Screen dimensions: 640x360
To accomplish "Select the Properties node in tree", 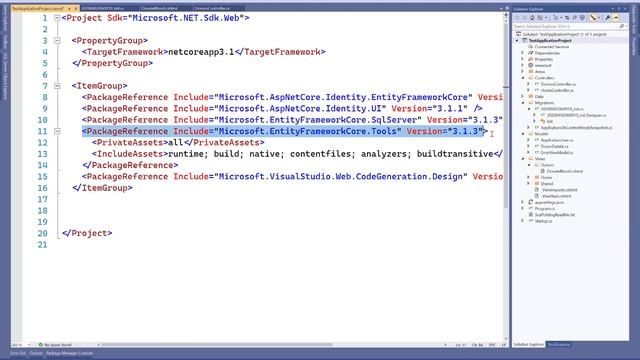I will [544, 59].
